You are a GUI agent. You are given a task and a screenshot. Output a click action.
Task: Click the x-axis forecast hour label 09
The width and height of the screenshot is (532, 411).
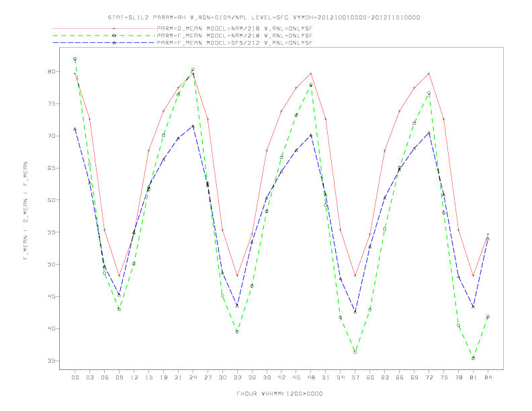[119, 377]
